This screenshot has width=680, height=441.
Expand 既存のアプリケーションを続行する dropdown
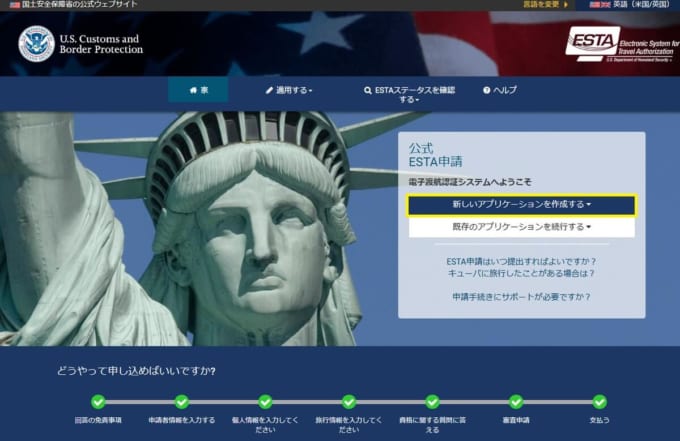521,227
